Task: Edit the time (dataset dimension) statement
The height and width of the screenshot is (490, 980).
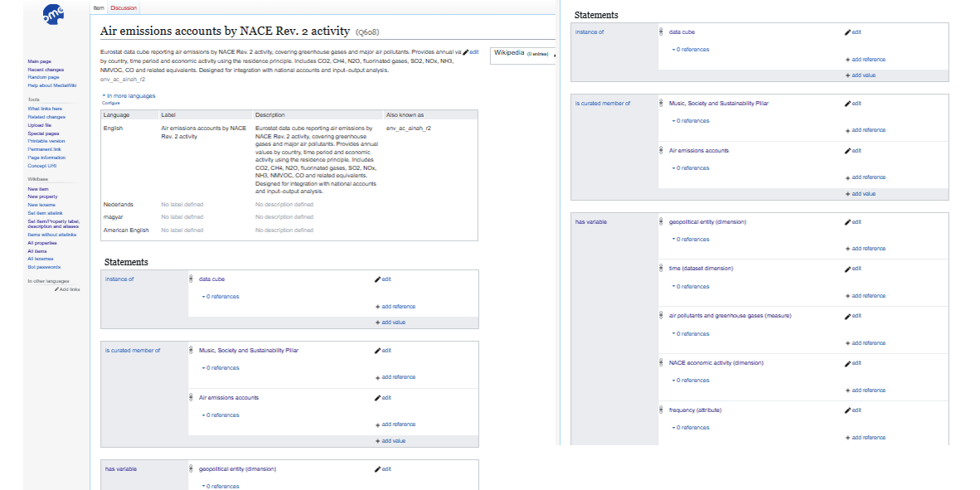Action: pyautogui.click(x=853, y=269)
